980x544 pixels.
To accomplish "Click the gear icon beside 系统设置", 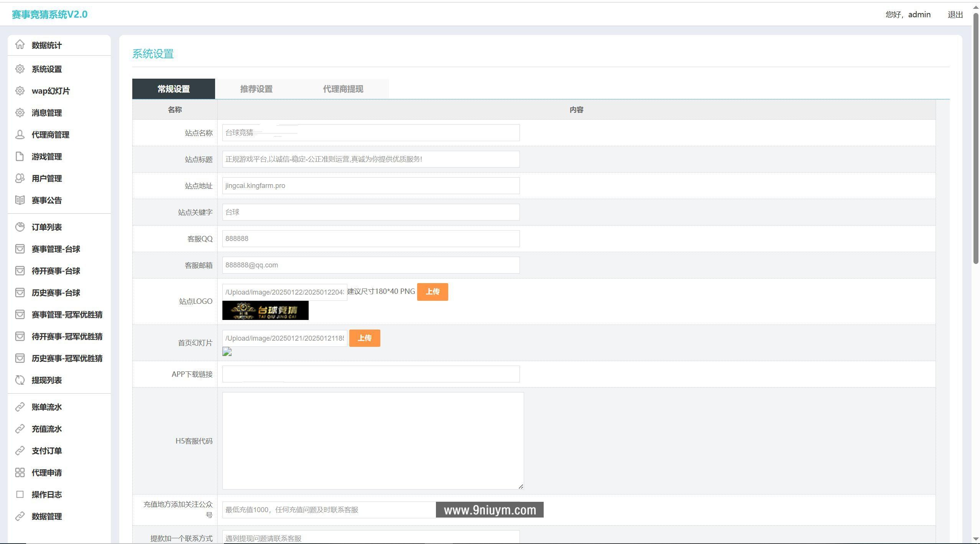I will click(20, 69).
